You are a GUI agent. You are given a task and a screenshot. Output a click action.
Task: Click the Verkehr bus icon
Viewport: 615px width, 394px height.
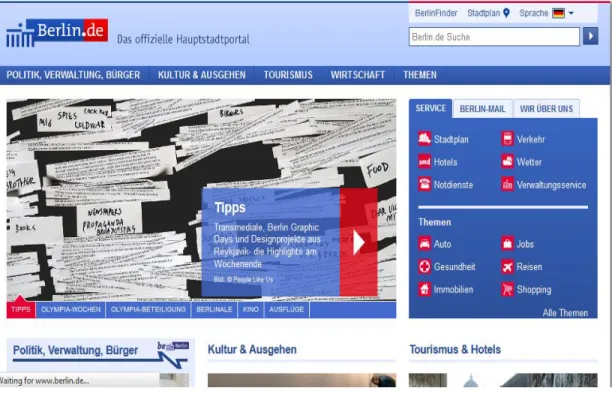coord(509,139)
